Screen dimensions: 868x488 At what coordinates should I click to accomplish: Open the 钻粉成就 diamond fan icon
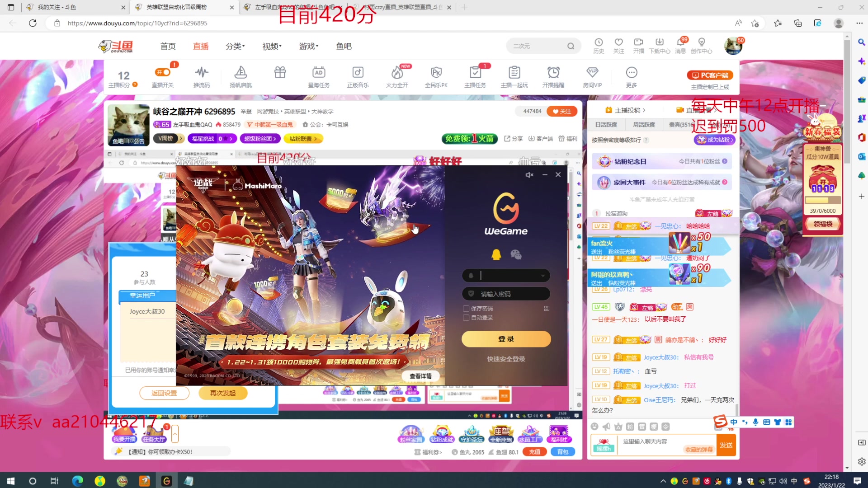tap(442, 434)
